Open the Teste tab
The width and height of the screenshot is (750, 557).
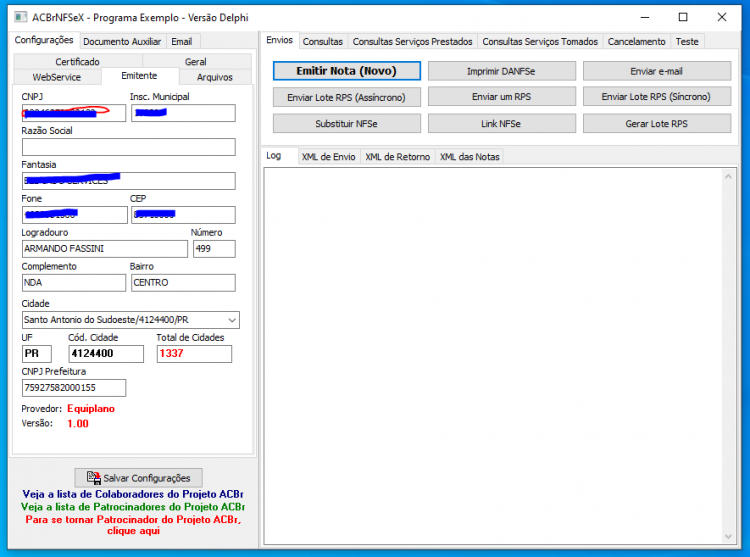click(687, 42)
